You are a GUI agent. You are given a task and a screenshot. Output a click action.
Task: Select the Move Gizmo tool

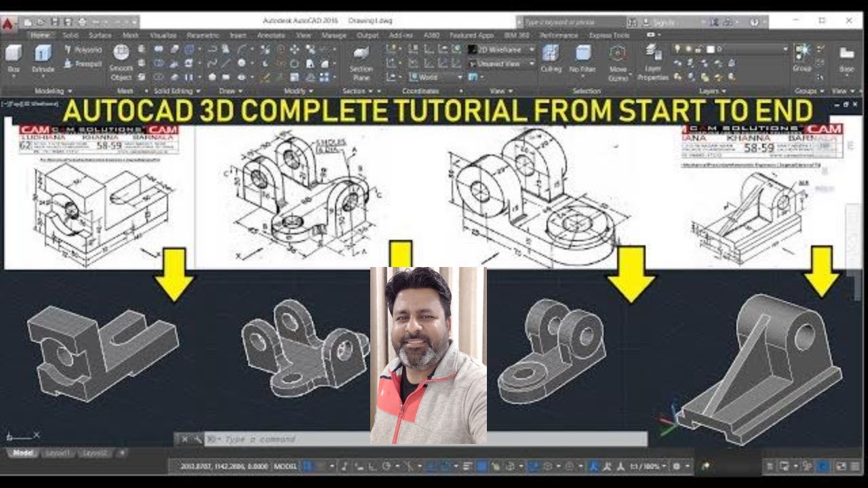[x=618, y=62]
